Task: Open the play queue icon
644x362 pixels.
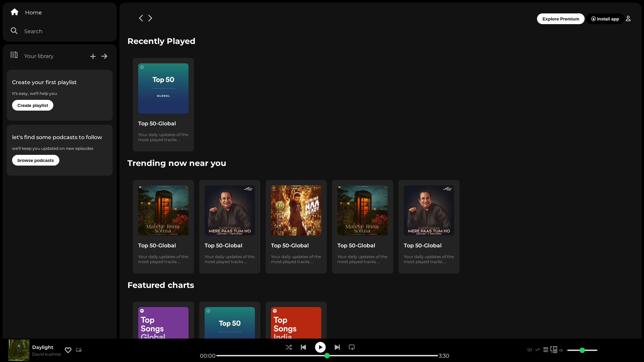Action: click(x=546, y=350)
